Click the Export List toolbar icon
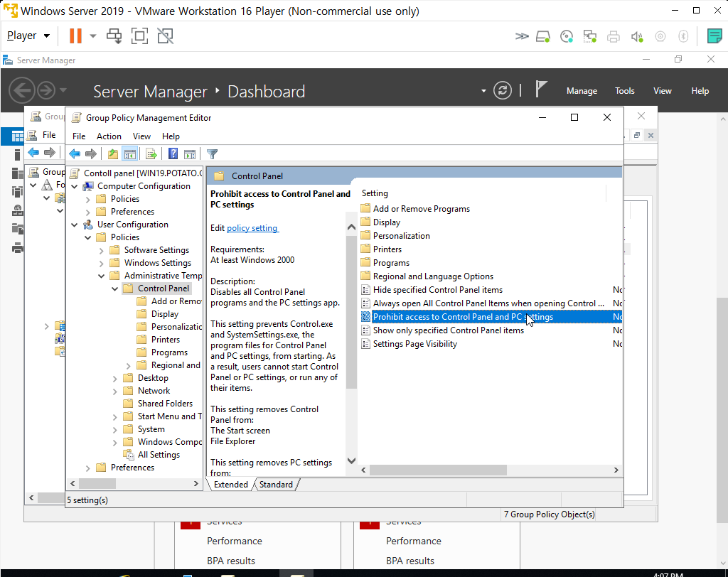728x577 pixels. [151, 153]
